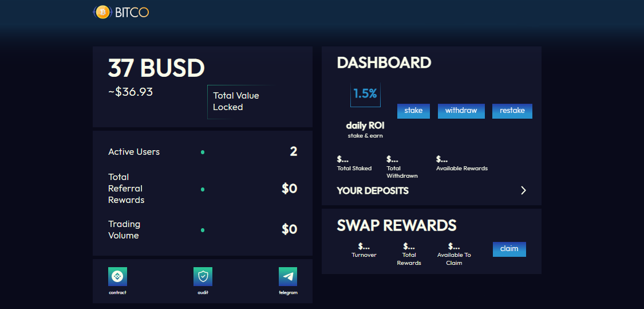Click the BITCO logo in the header
Screen dimensions: 644x309
tap(121, 12)
